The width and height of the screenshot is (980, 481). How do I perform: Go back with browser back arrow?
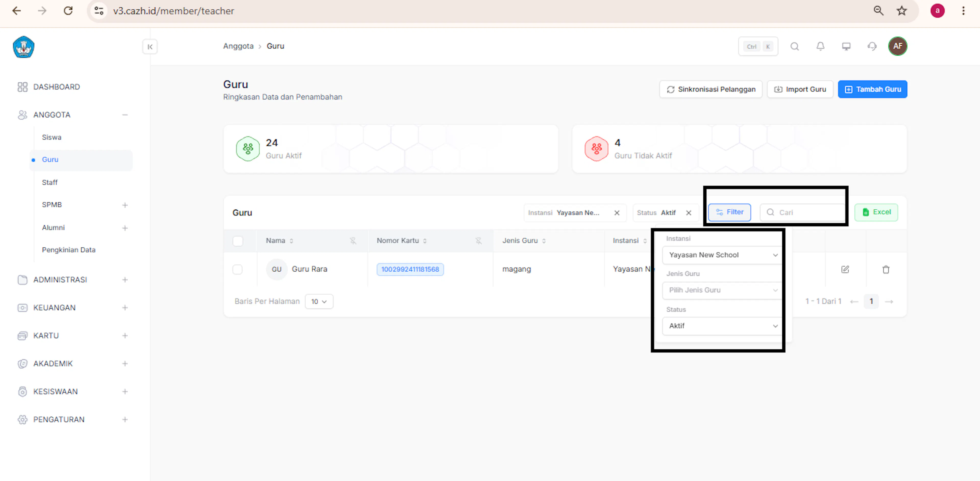coord(17,11)
